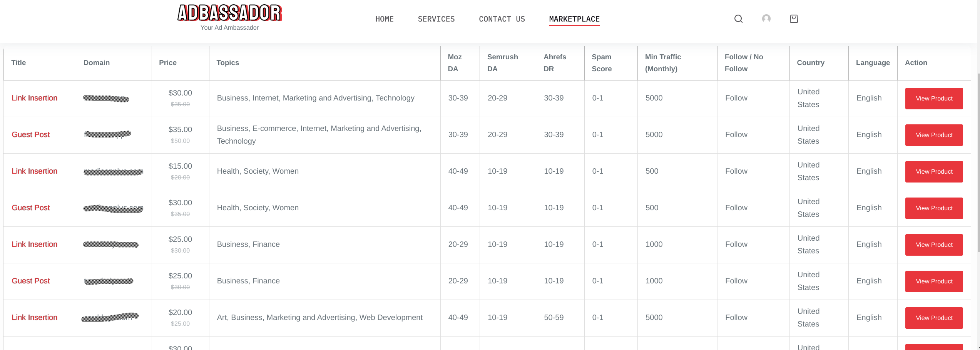
Task: Click the Language column header
Action: point(873,63)
